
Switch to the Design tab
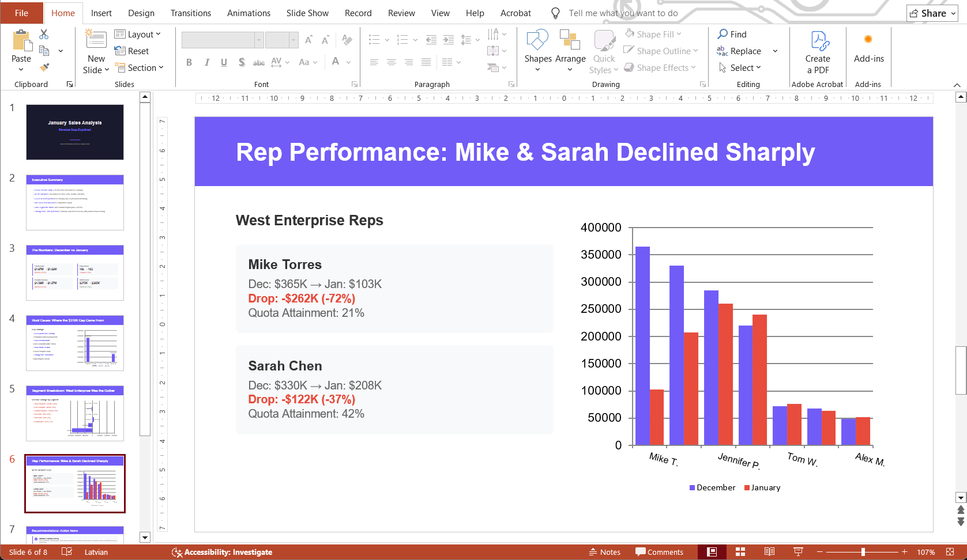141,13
